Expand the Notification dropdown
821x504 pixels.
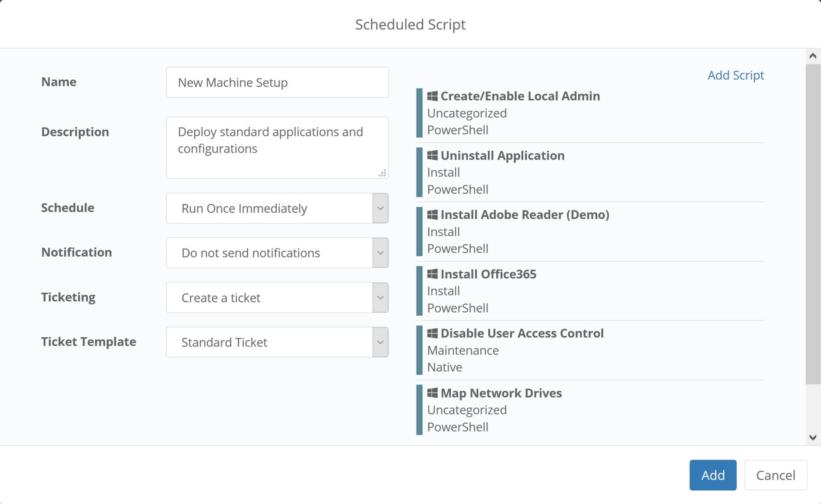380,253
